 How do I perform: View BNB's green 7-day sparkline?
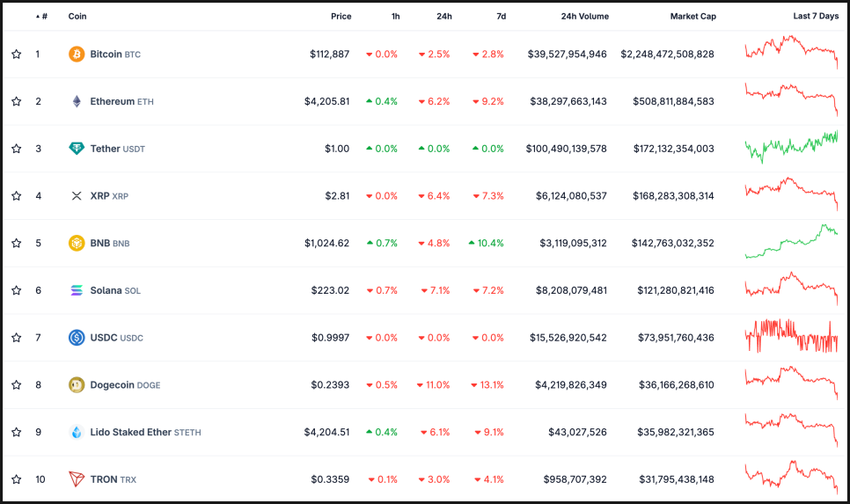[791, 241]
